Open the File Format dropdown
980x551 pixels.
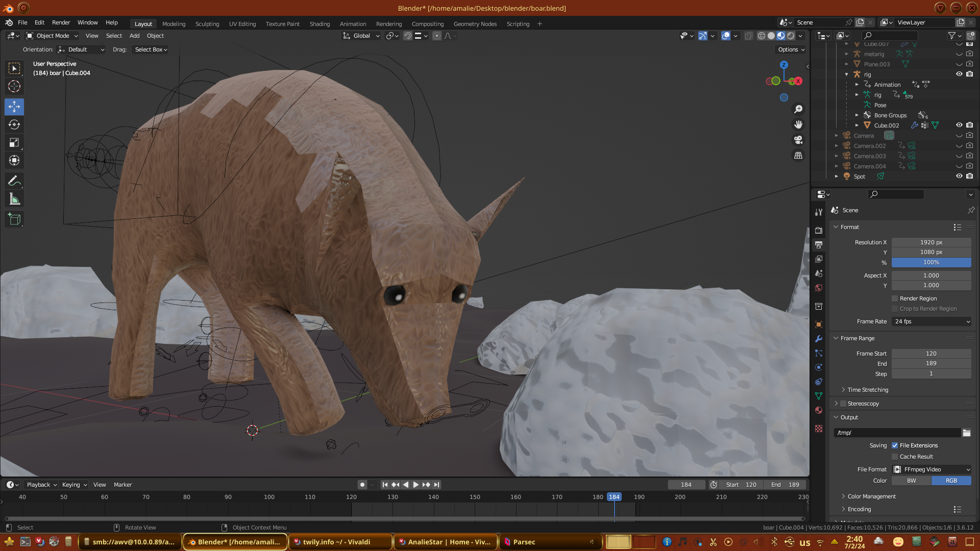pyautogui.click(x=931, y=469)
